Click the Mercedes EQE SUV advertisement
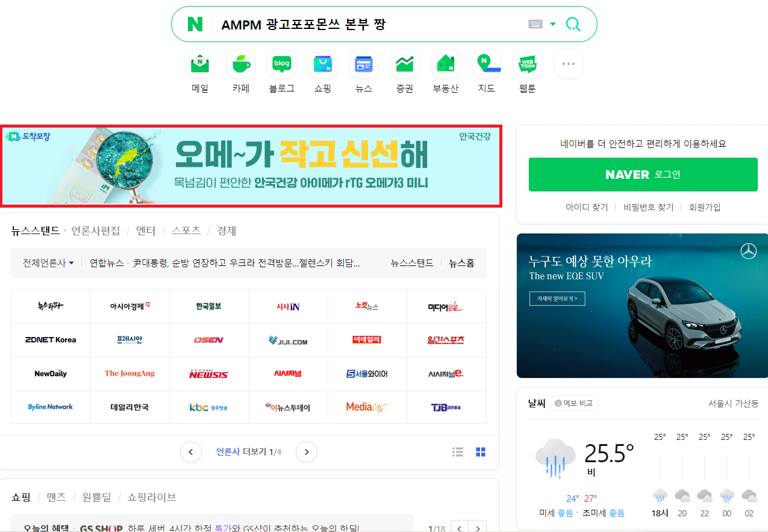Viewport: 768px width, 532px height. pyautogui.click(x=642, y=306)
